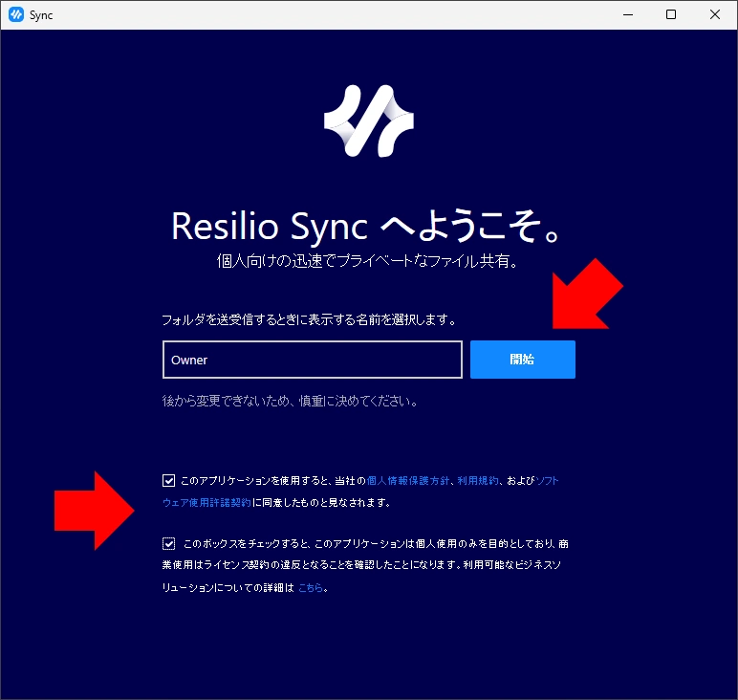Click the Sync app icon in title bar

tap(16, 14)
